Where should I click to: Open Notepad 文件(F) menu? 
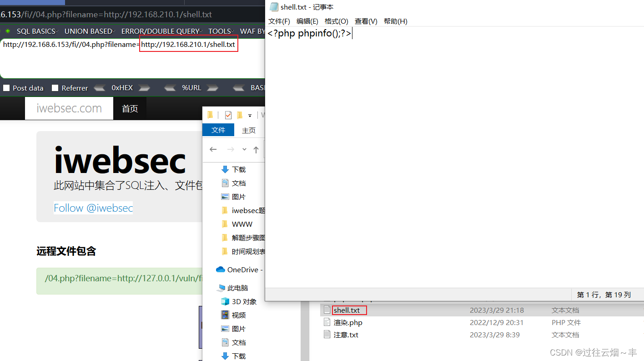pos(279,21)
